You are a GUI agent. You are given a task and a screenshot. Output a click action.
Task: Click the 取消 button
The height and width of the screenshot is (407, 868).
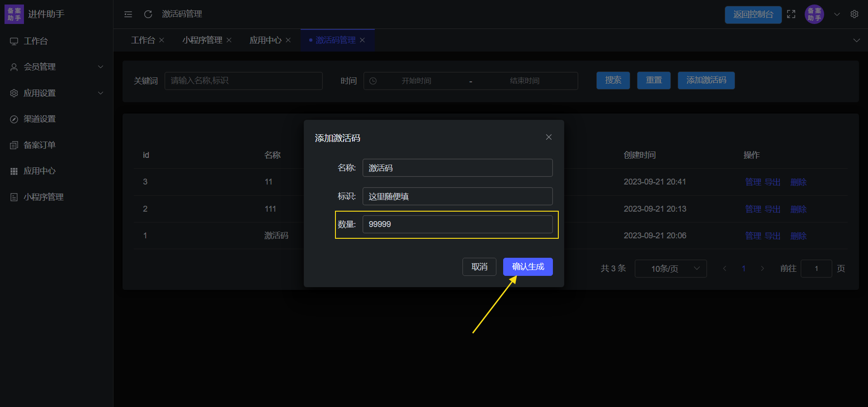pyautogui.click(x=479, y=267)
